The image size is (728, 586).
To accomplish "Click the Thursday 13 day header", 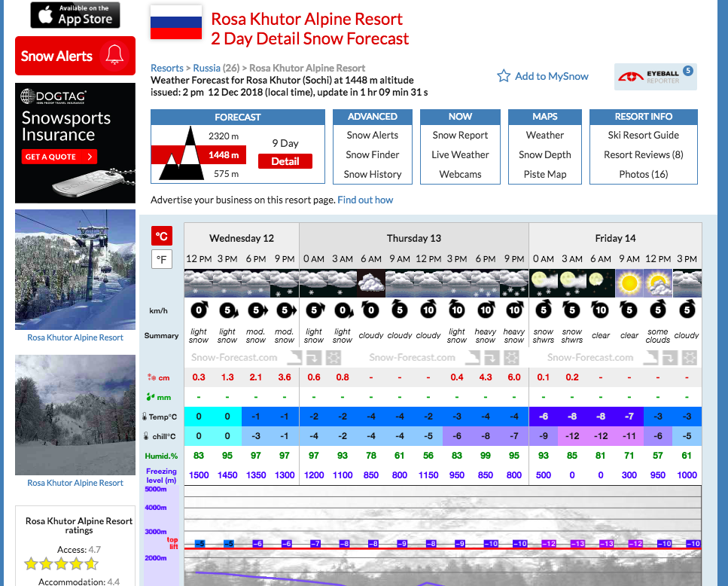I will [413, 238].
